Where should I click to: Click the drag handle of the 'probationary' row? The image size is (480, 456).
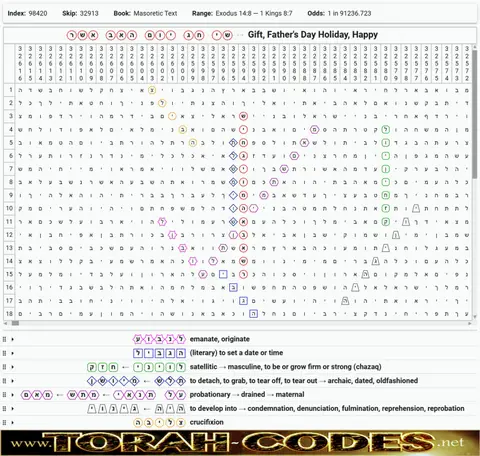coord(4,395)
